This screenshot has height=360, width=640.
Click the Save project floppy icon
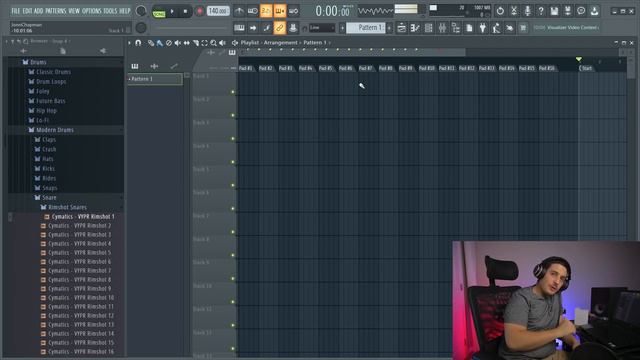[554, 11]
